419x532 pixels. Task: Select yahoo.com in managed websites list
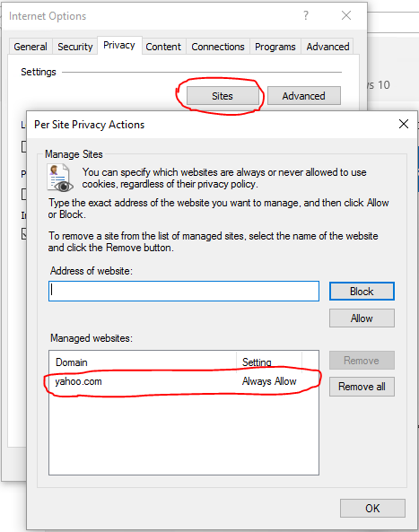tap(184, 381)
